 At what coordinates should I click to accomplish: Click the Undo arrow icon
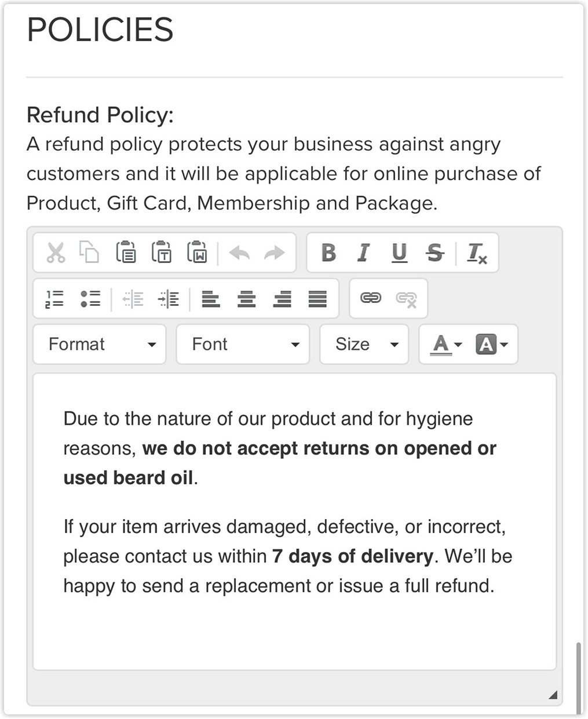(239, 253)
